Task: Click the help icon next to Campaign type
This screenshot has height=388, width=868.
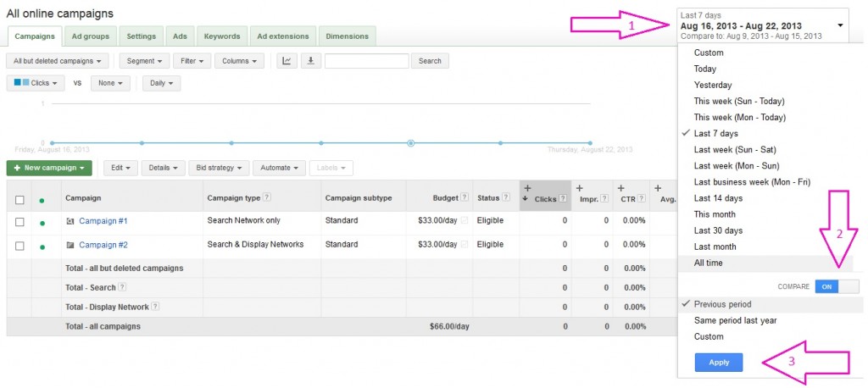Action: [x=267, y=198]
